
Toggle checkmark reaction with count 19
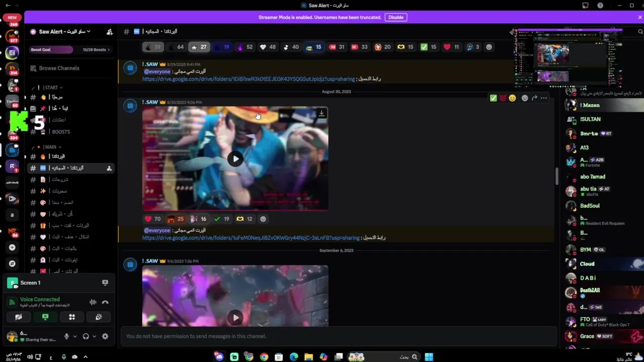point(221,219)
